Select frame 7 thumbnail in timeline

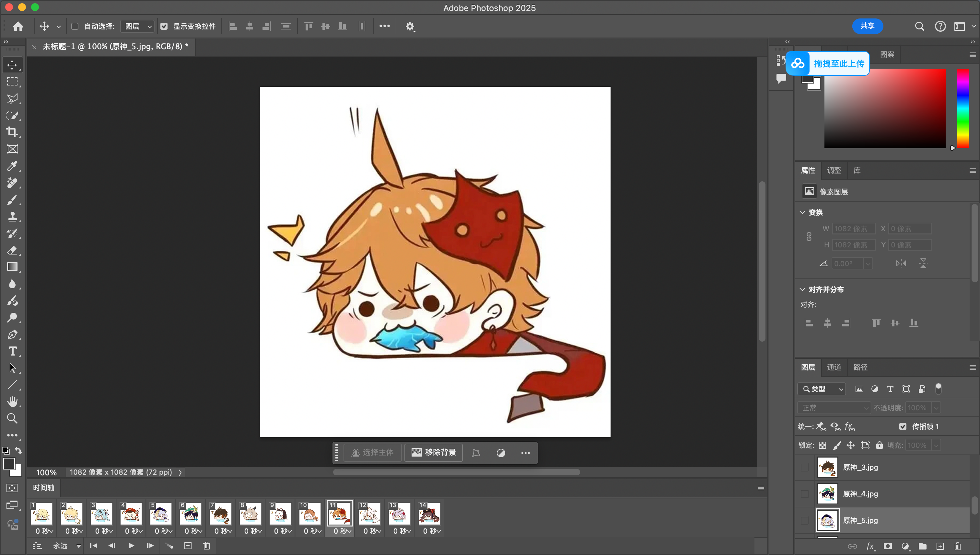[x=220, y=514]
